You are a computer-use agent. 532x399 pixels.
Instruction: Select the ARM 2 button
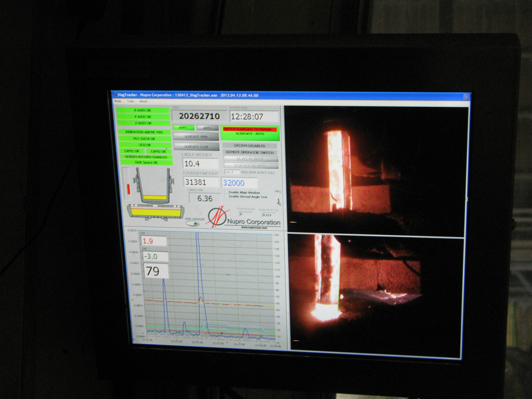coord(207,128)
